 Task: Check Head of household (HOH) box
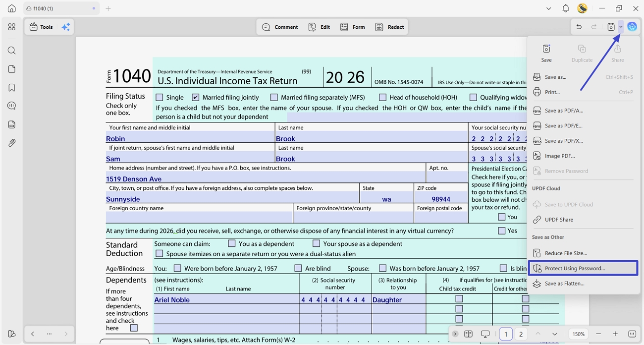382,97
